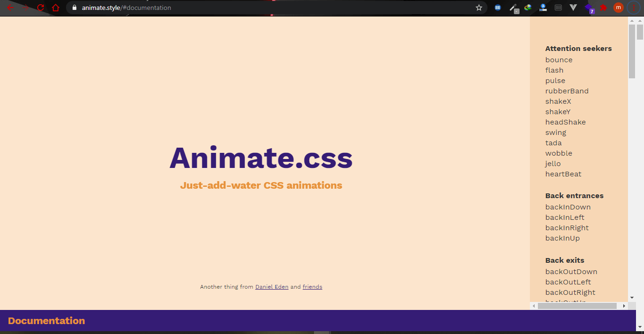Choose the swing animation

[x=556, y=133]
